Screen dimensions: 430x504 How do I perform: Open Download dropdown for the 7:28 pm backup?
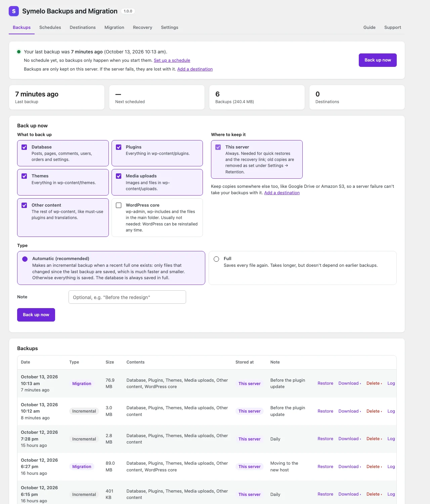coord(350,439)
